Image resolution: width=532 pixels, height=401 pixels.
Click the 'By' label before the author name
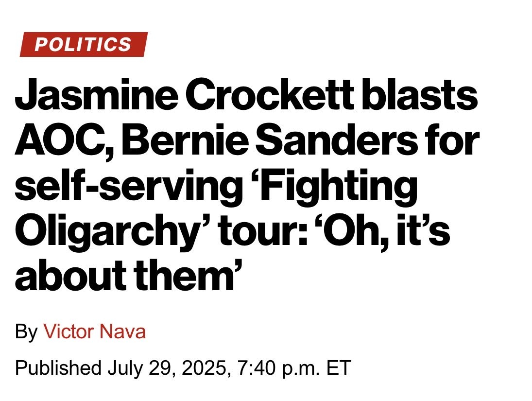coord(26,332)
